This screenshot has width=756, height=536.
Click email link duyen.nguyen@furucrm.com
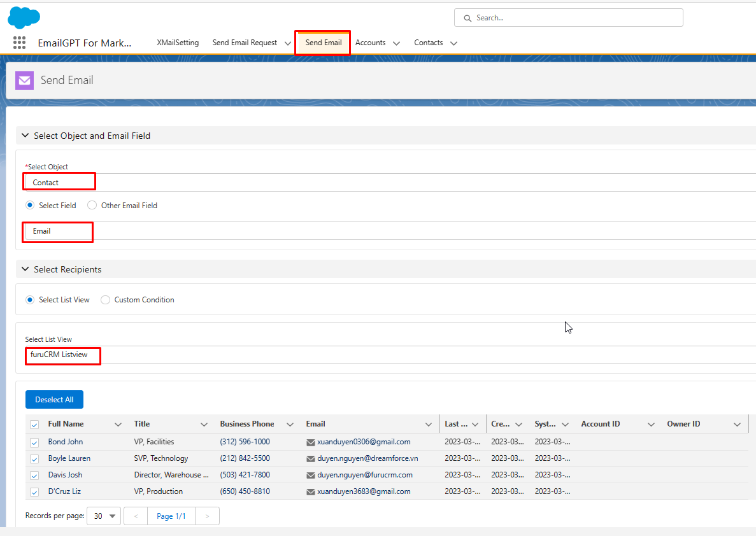click(365, 475)
